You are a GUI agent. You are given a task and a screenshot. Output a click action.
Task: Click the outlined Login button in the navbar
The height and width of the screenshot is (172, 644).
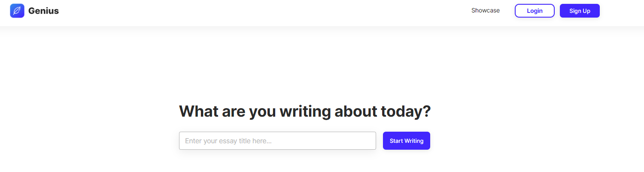point(535,11)
